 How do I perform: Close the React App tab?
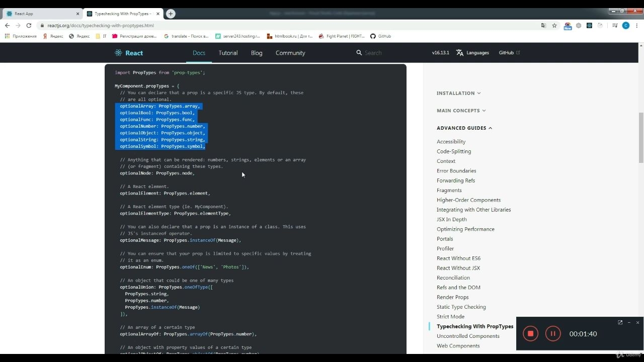click(78, 14)
